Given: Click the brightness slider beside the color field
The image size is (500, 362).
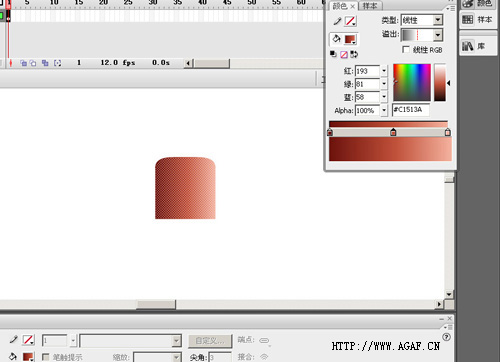Looking at the screenshot, I should 440,82.
